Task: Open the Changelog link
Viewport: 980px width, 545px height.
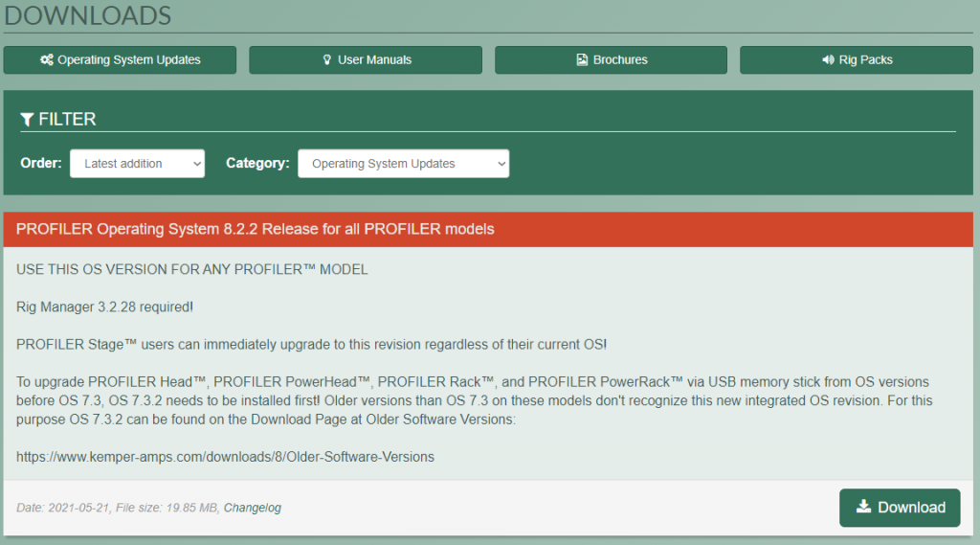Action: coord(253,508)
